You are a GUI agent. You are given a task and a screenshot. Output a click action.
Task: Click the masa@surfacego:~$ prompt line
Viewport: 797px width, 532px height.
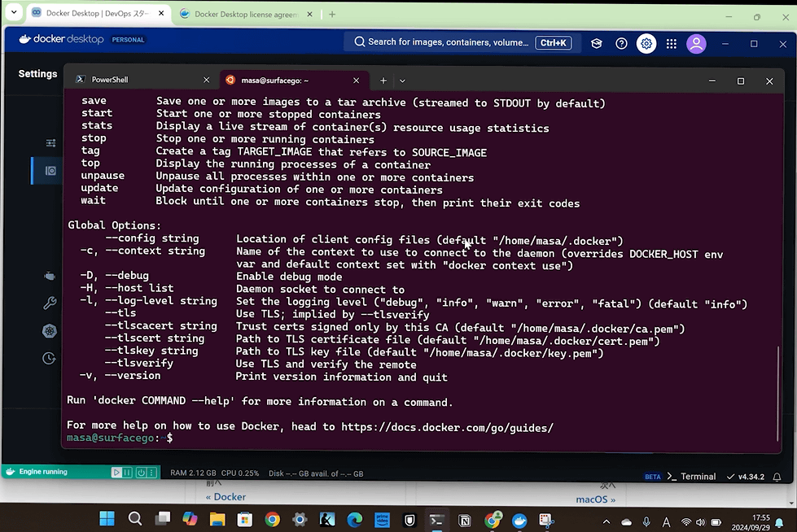120,438
